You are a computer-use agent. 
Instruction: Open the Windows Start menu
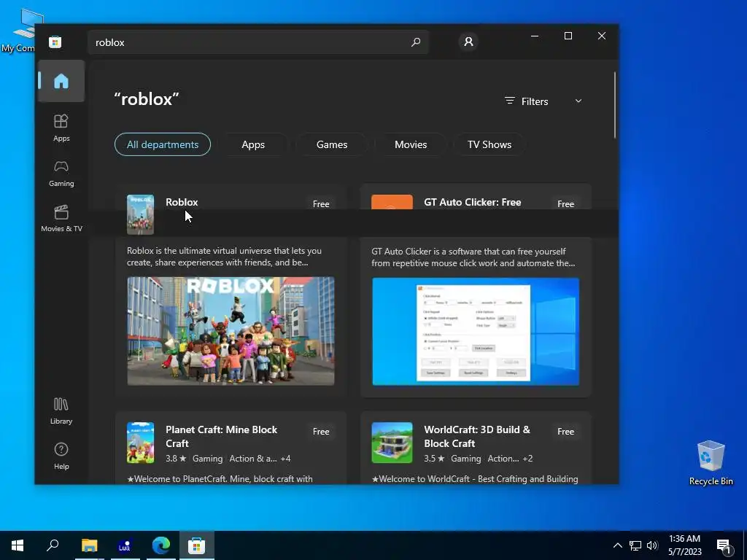point(18,545)
